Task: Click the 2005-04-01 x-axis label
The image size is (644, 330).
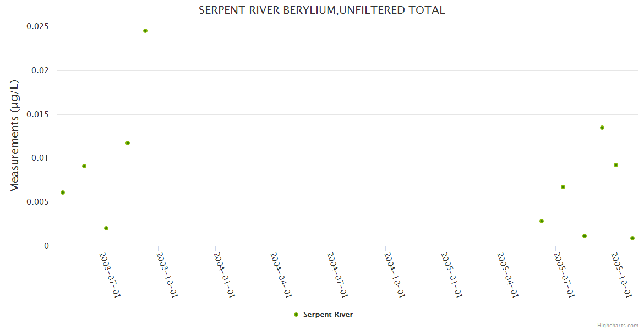Action: [x=507, y=274]
